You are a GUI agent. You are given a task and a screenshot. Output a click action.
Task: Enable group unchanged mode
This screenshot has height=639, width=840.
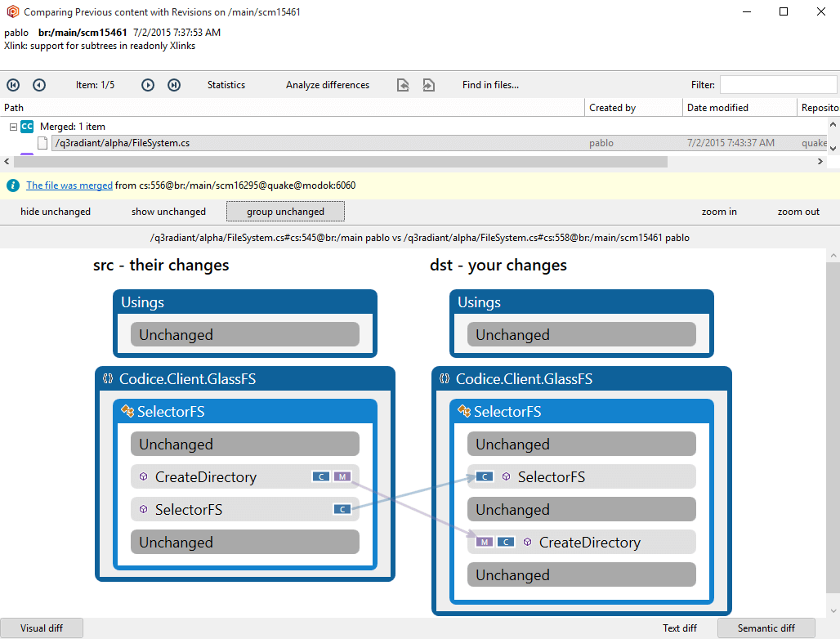point(285,211)
